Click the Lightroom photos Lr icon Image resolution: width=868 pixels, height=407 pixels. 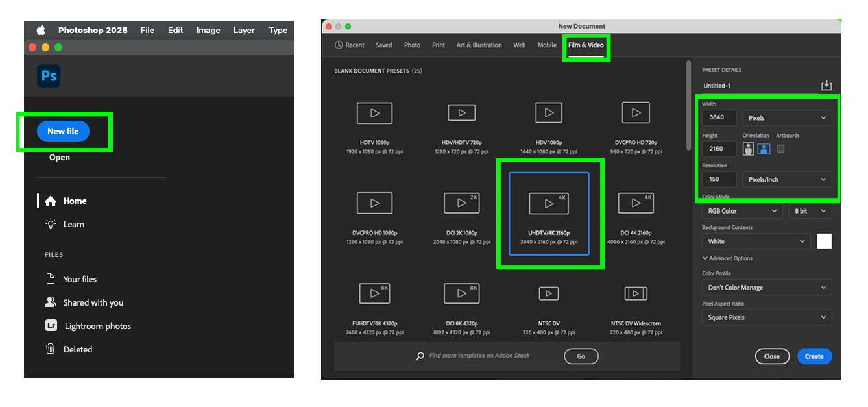click(x=51, y=326)
